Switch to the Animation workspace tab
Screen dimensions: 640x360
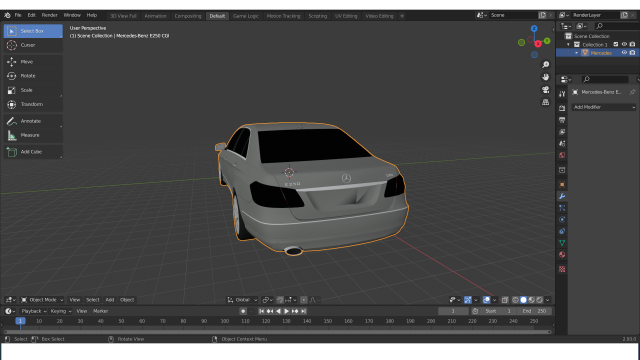point(156,16)
